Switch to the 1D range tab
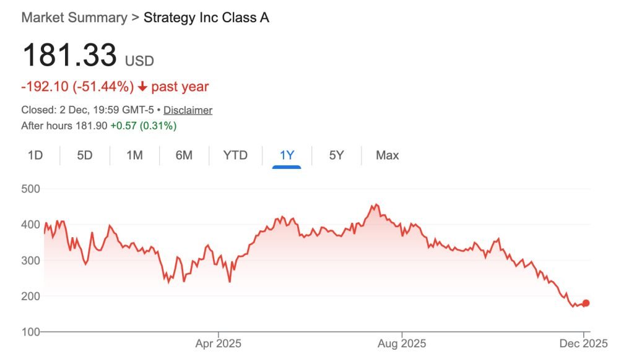 click(35, 155)
